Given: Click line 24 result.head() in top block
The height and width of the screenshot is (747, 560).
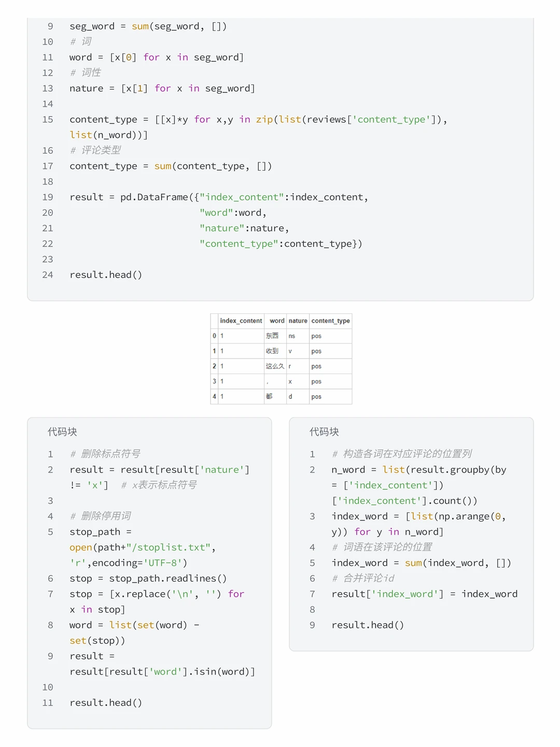Looking at the screenshot, I should click(106, 274).
